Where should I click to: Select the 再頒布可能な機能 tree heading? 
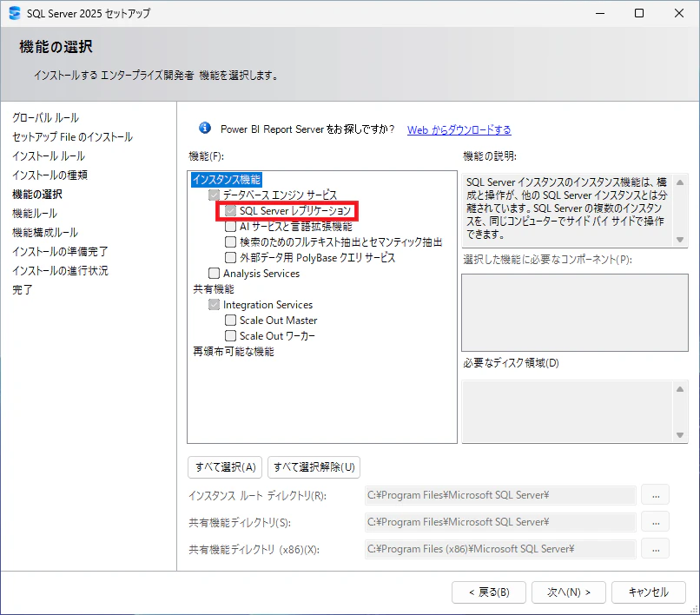pyautogui.click(x=234, y=352)
